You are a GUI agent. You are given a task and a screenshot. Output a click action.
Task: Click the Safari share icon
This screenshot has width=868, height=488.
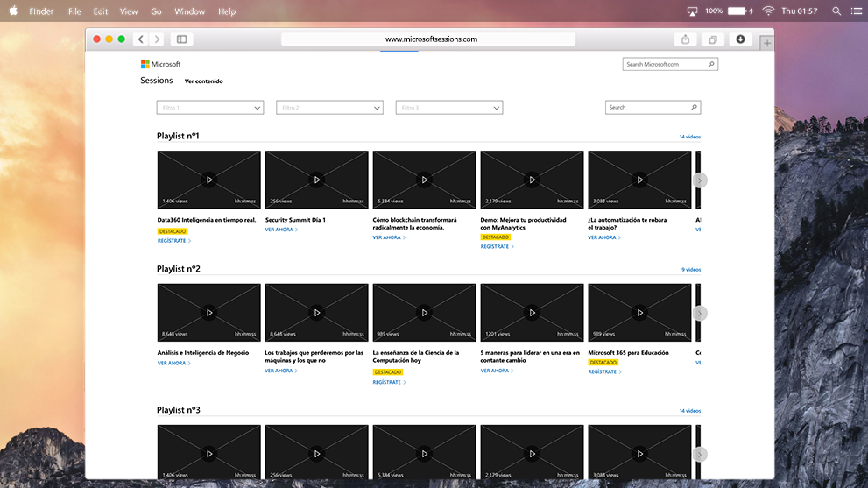click(x=684, y=39)
